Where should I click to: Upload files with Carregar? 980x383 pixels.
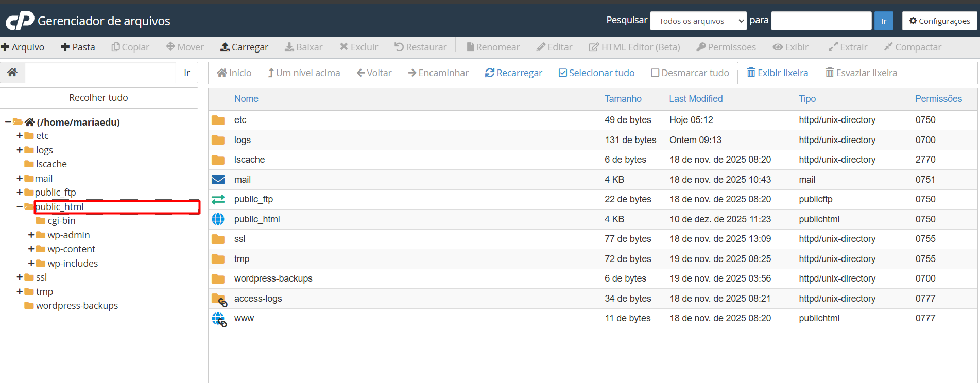pos(244,47)
